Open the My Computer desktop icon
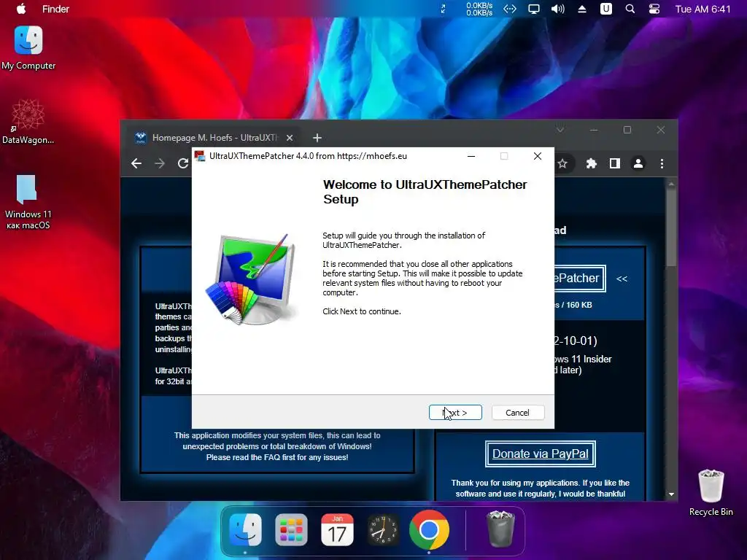The height and width of the screenshot is (560, 747). click(x=28, y=47)
